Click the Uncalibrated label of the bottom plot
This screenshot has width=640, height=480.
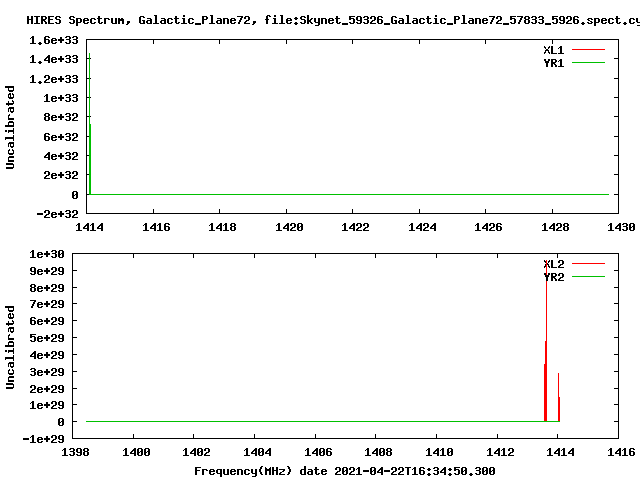[10, 347]
